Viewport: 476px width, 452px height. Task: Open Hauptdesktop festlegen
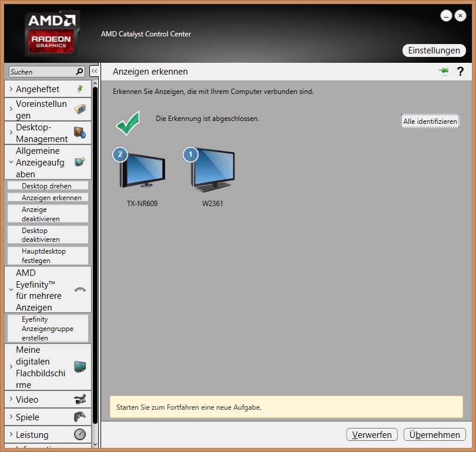tap(48, 255)
